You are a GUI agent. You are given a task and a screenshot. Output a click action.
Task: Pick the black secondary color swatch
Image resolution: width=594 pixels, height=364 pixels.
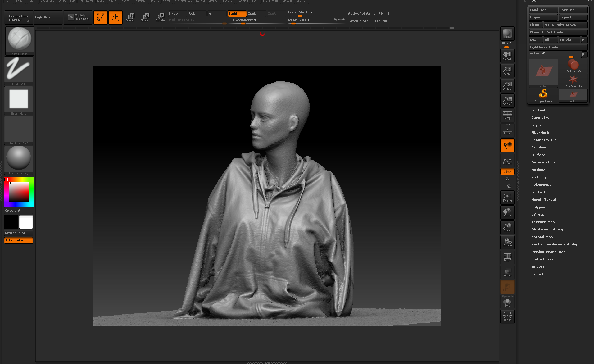click(11, 222)
